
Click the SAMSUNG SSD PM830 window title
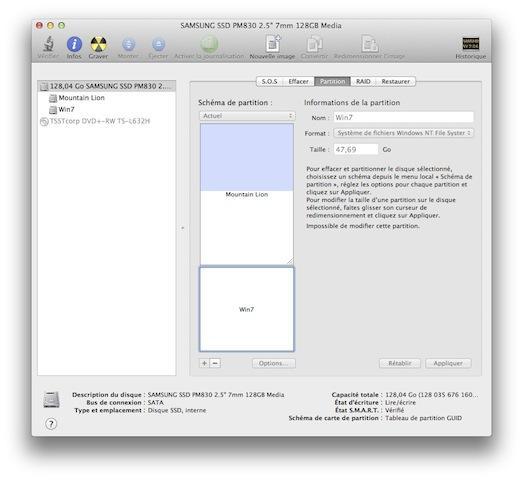pos(261,26)
